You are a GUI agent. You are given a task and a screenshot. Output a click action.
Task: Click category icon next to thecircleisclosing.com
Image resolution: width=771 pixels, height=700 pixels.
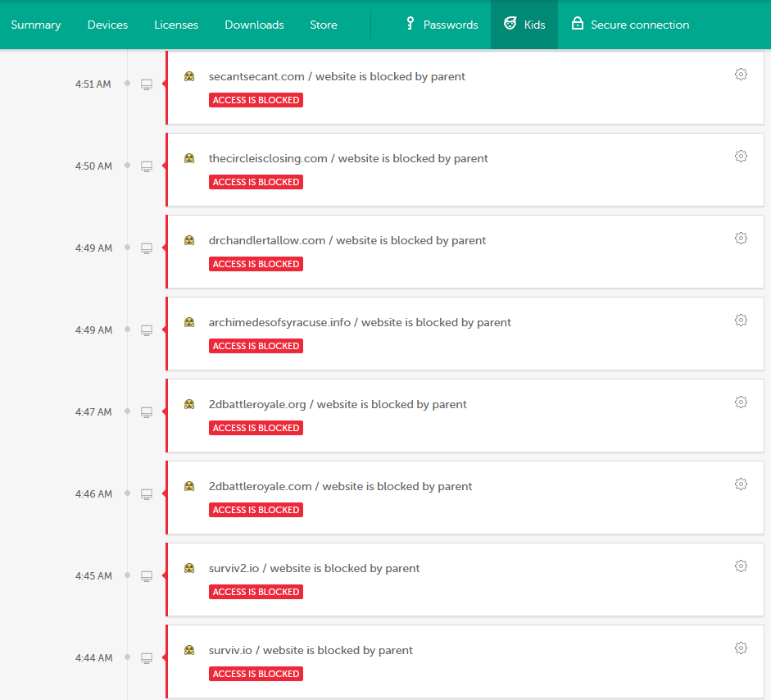[189, 158]
